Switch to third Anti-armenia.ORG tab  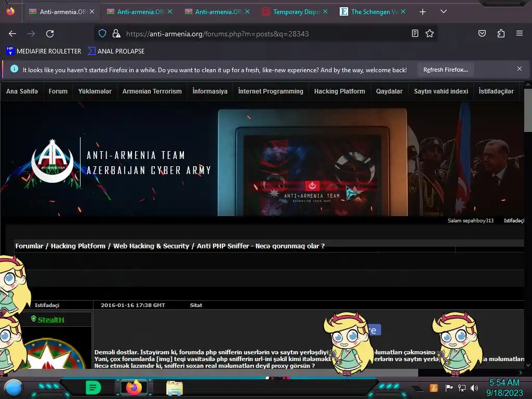pyautogui.click(x=217, y=11)
